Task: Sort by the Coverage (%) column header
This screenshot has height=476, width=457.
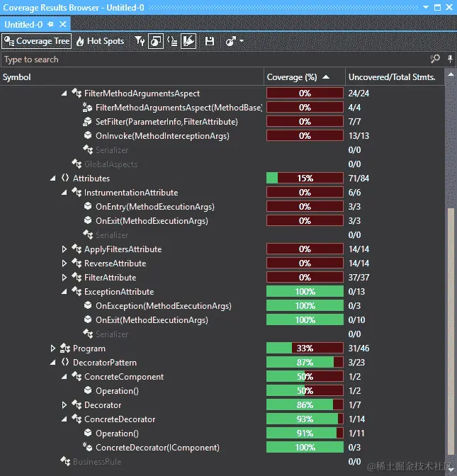Action: coord(305,77)
